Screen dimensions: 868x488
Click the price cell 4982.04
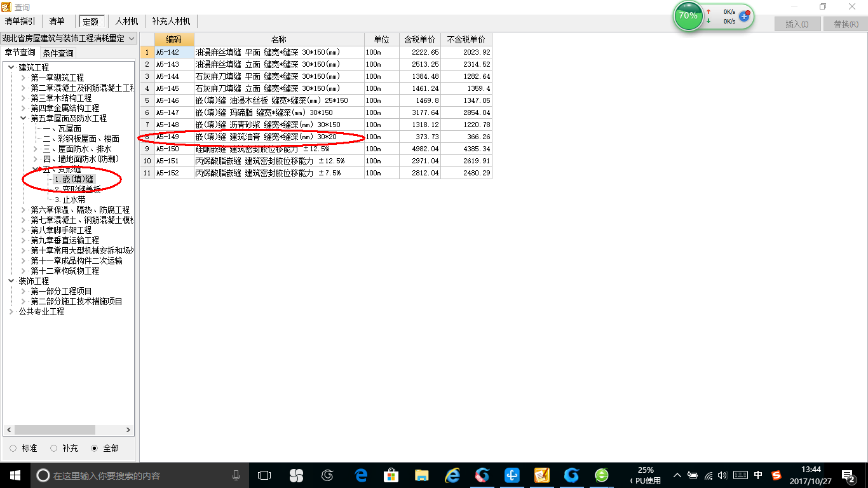pos(420,149)
